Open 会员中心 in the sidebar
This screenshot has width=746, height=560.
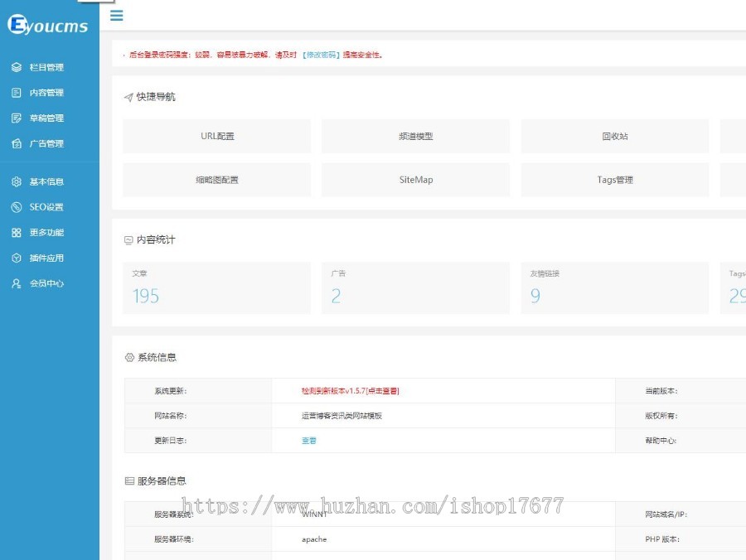pyautogui.click(x=46, y=283)
